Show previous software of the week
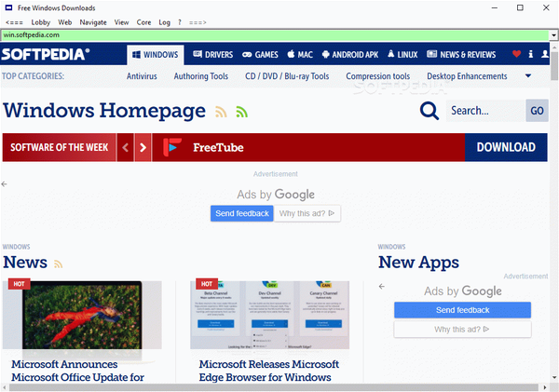This screenshot has height=392, width=559. point(125,147)
